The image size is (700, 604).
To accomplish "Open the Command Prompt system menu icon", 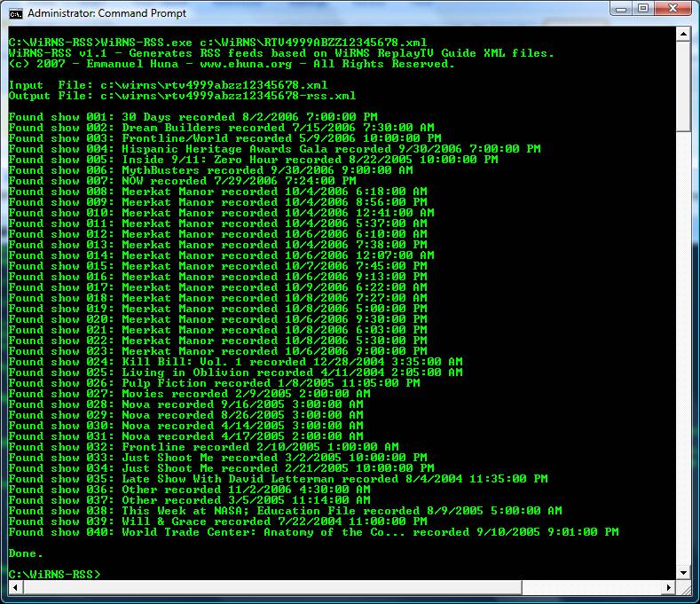I will pyautogui.click(x=16, y=14).
